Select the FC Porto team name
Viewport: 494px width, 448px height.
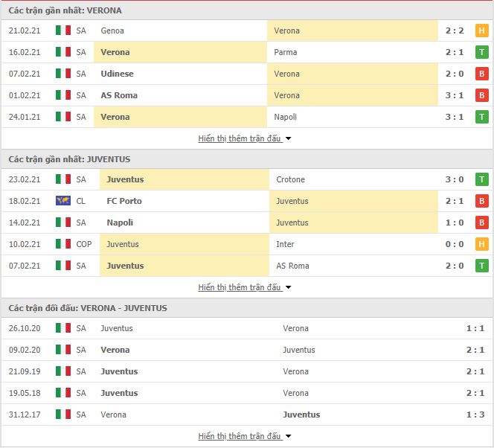[x=124, y=201]
